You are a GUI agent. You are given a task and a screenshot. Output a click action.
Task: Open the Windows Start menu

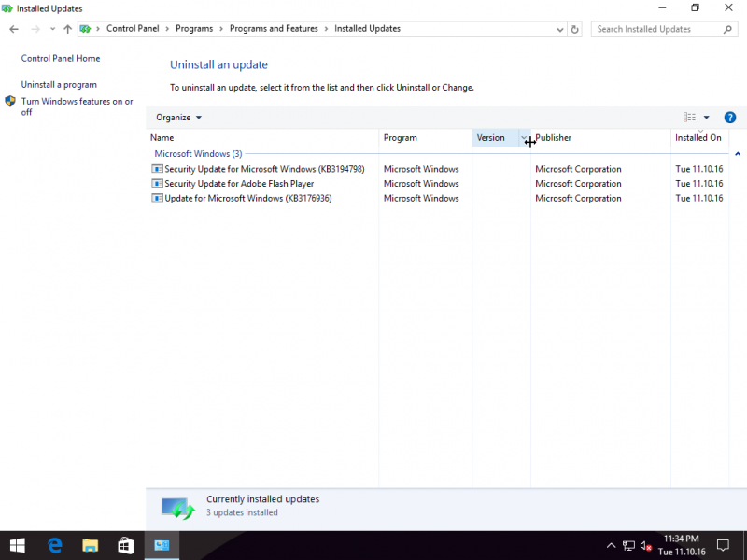pos(17,546)
